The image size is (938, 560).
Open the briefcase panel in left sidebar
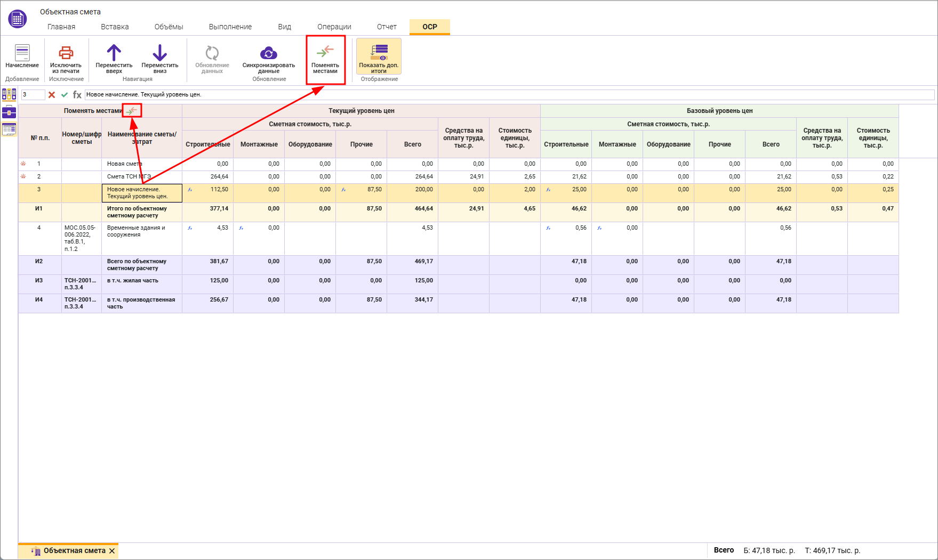coord(9,112)
